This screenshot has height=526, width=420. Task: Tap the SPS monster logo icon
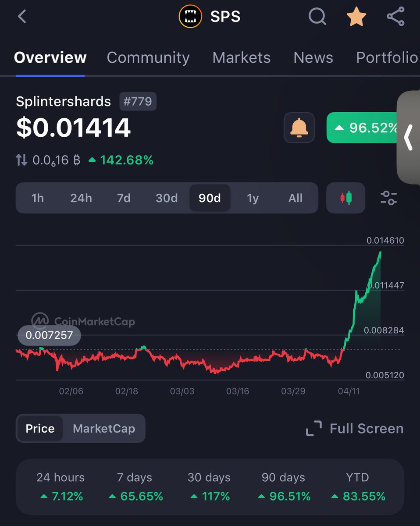[190, 17]
